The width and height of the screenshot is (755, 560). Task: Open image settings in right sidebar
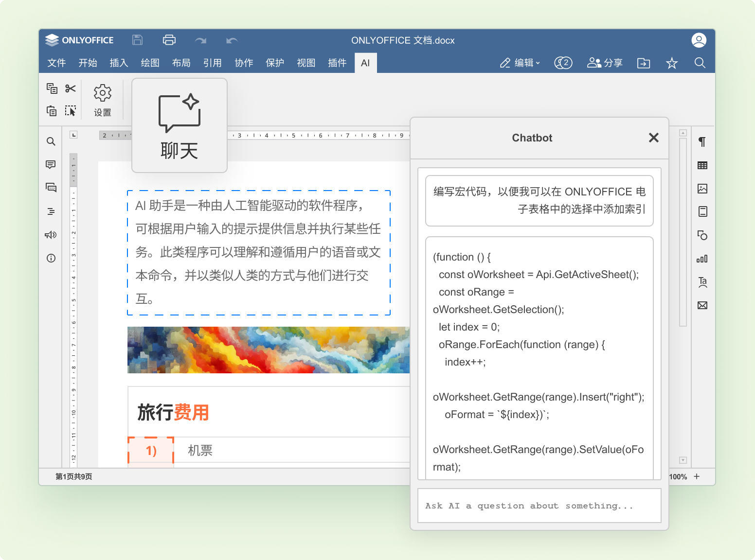point(702,189)
